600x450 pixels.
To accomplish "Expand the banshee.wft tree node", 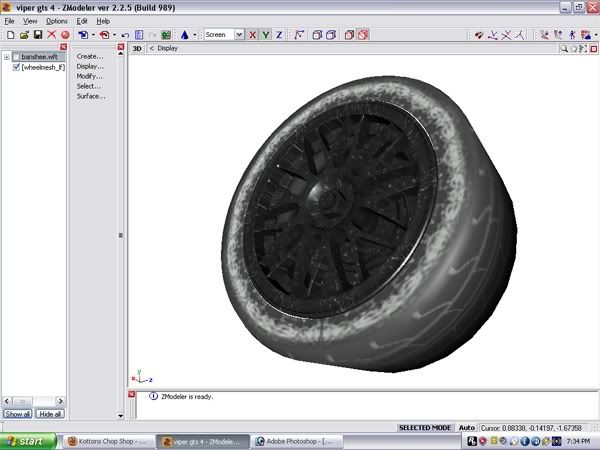I will (6, 57).
